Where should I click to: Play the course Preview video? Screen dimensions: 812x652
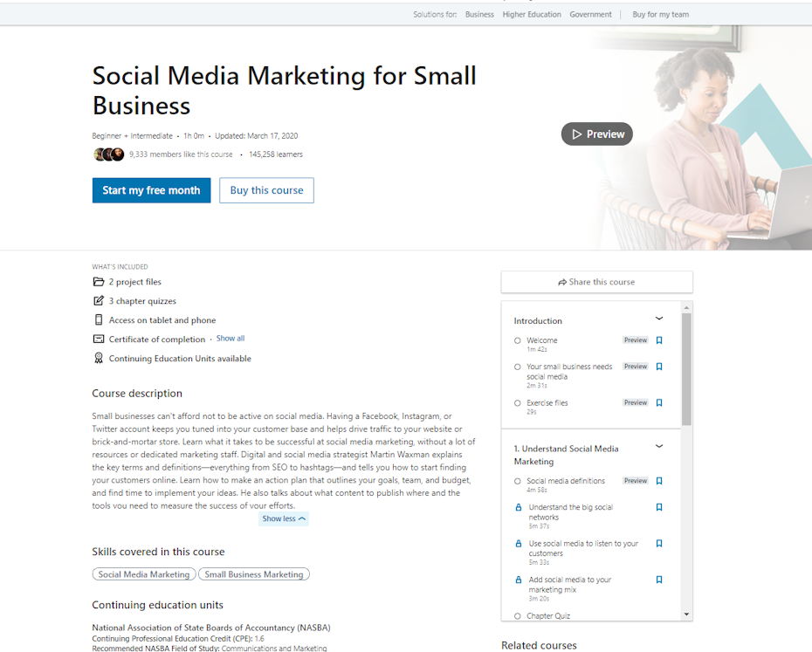point(597,134)
